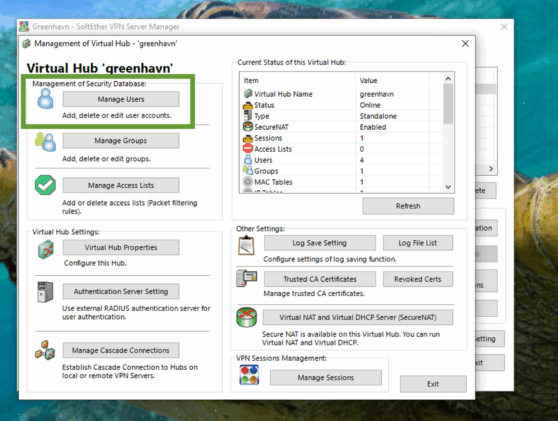Click the hub icon in dialog title bar
Image resolution: width=558 pixels, height=421 pixels.
point(26,44)
